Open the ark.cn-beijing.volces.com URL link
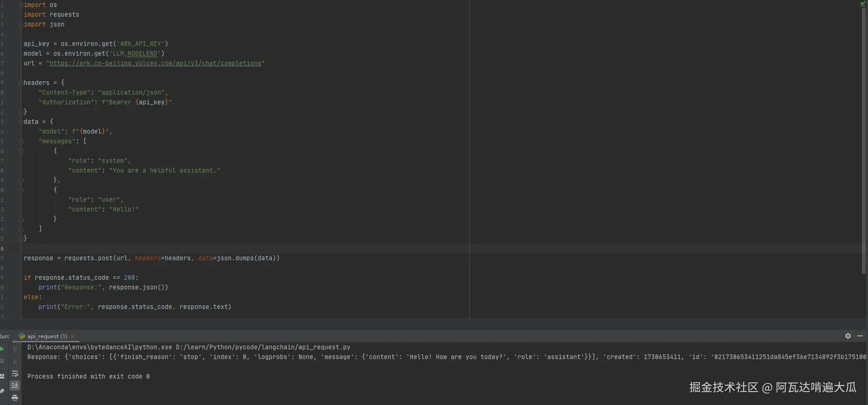Screen dimensions: 868x405 [155, 63]
